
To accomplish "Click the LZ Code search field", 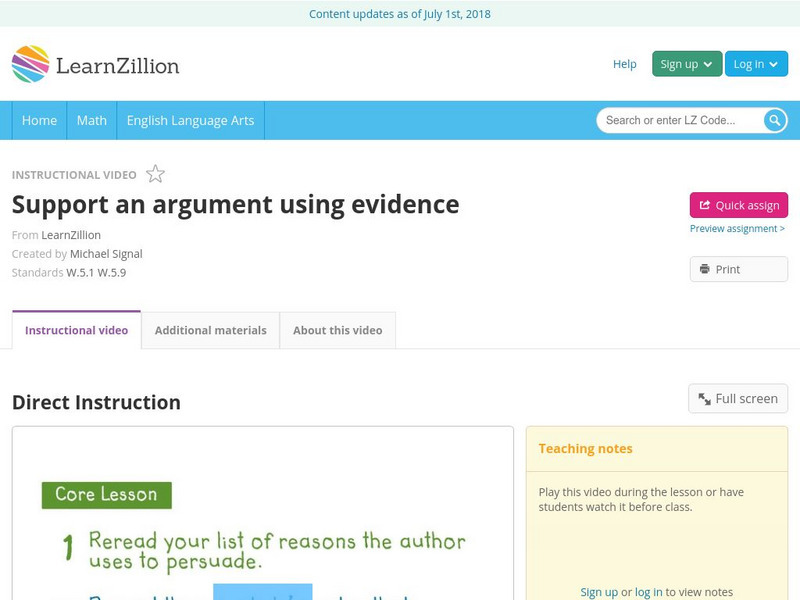I will click(x=680, y=120).
